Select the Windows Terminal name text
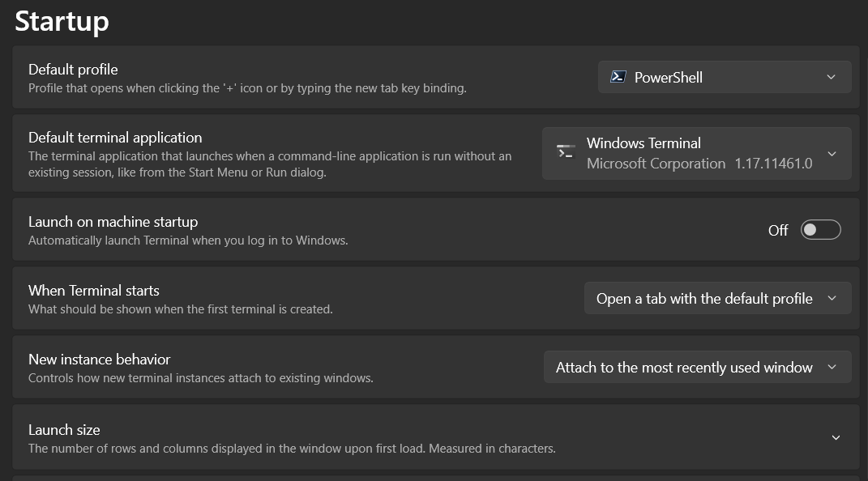This screenshot has width=868, height=481. [644, 143]
